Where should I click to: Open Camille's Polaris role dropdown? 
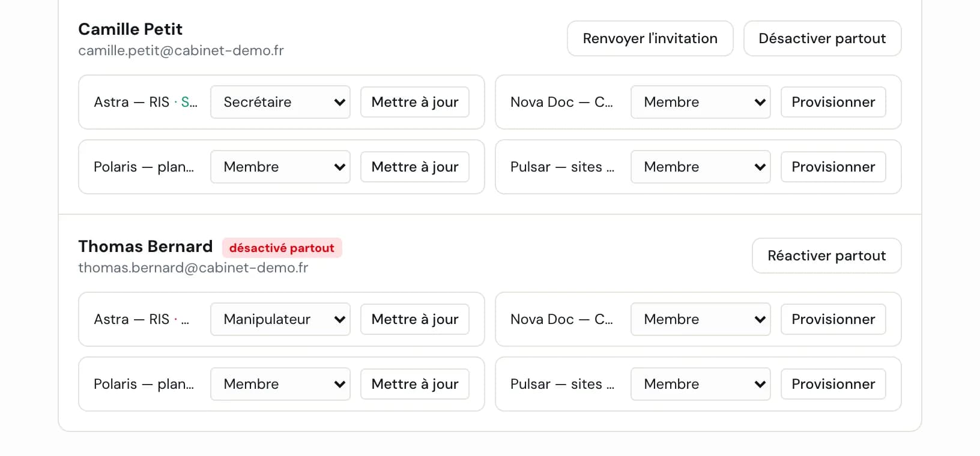click(x=280, y=167)
